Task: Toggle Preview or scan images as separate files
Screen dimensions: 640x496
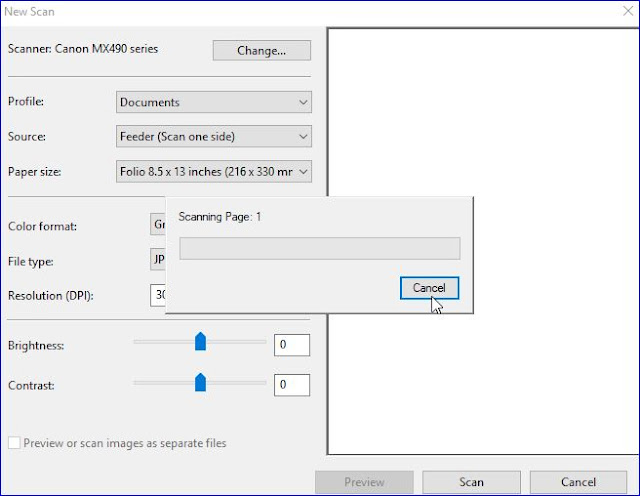Action: (x=14, y=443)
